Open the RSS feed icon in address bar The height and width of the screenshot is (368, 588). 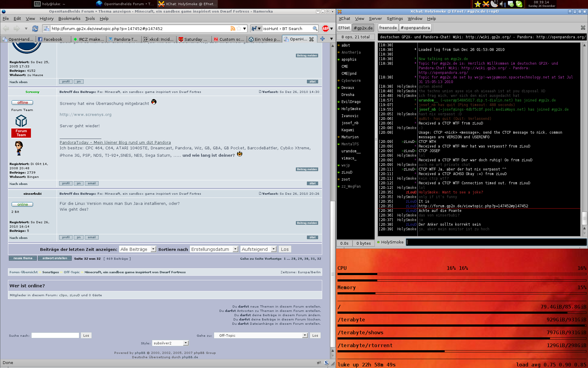(233, 29)
